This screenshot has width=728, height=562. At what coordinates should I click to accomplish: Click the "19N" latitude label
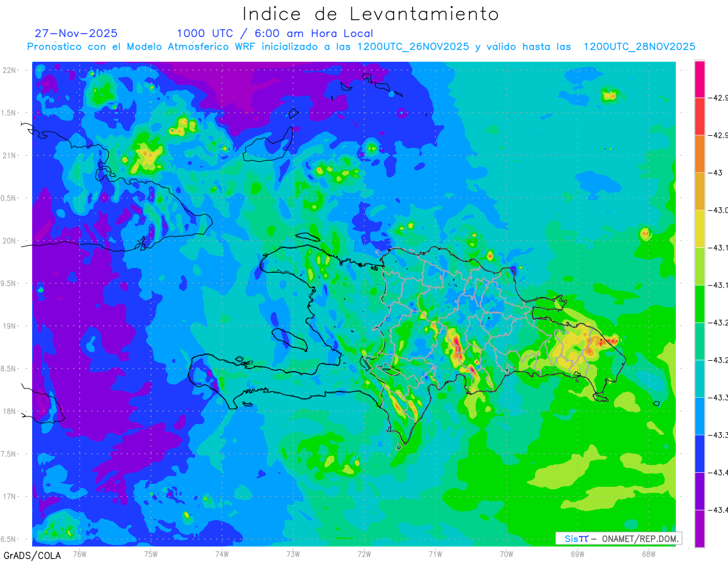9,326
